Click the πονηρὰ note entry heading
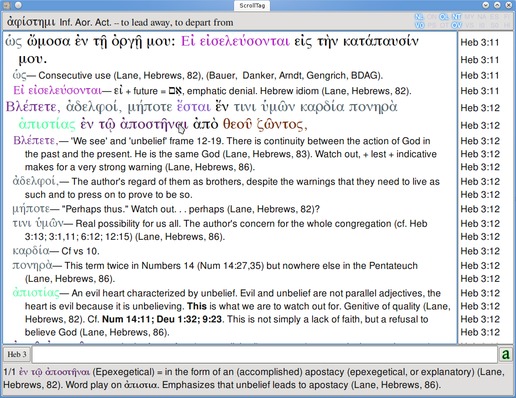The height and width of the screenshot is (398, 516). tap(32, 266)
